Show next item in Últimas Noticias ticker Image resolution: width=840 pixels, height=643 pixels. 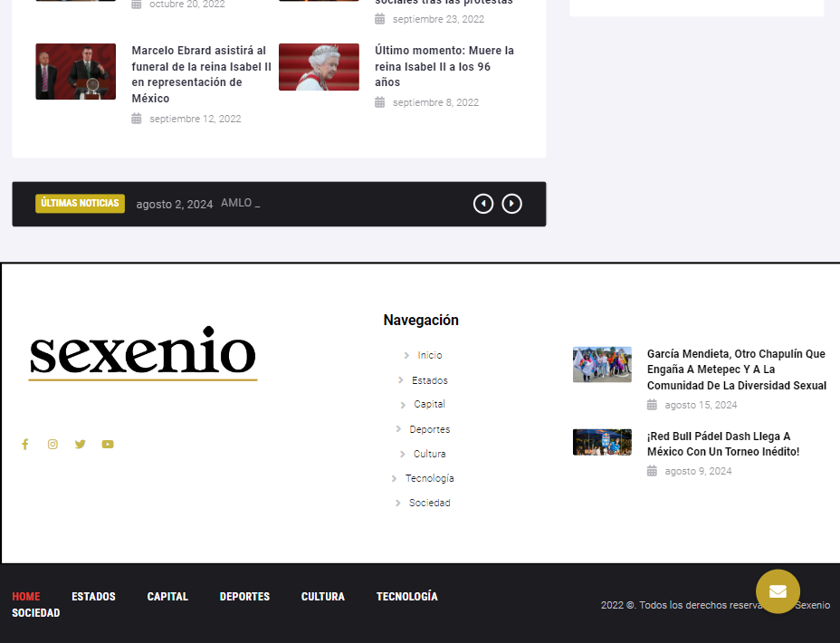[512, 204]
